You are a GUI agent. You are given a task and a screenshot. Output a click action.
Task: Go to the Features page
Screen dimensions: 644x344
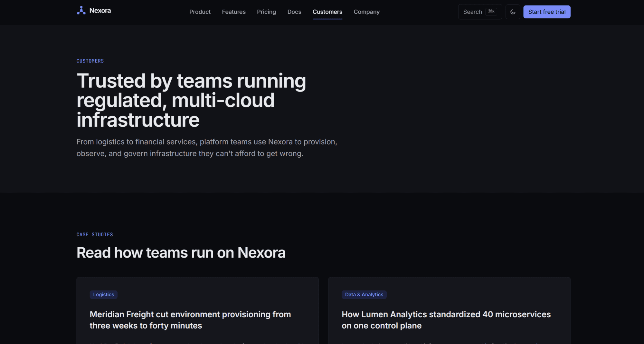pos(233,12)
